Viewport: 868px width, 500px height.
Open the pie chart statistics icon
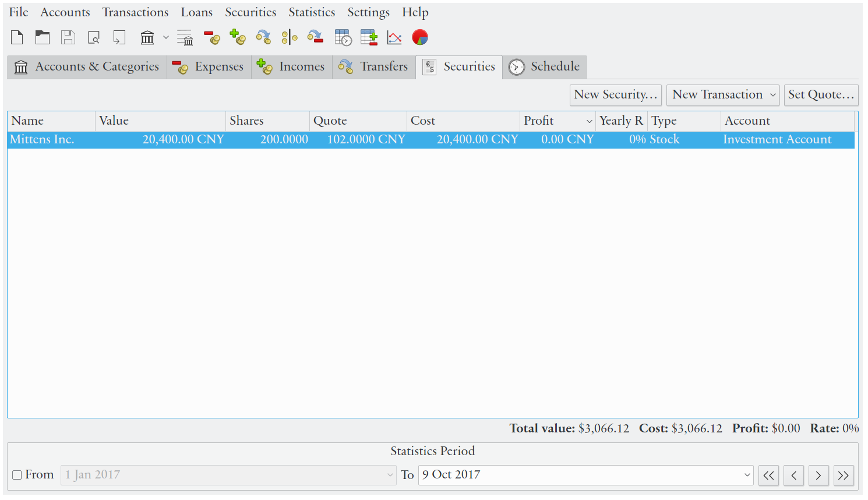[420, 38]
